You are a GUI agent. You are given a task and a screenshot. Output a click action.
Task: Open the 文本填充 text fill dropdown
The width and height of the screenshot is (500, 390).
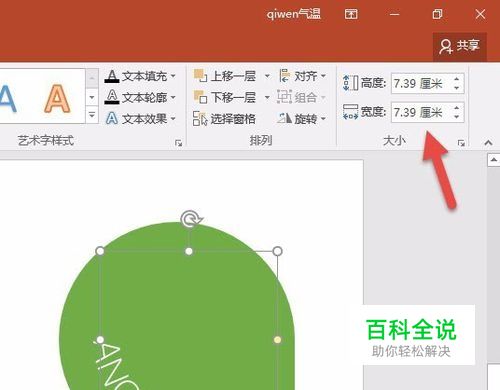(140, 76)
